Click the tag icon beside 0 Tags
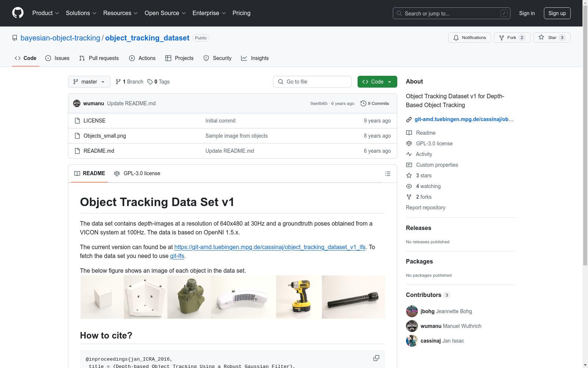Viewport: 588px width, 368px height. (150, 82)
